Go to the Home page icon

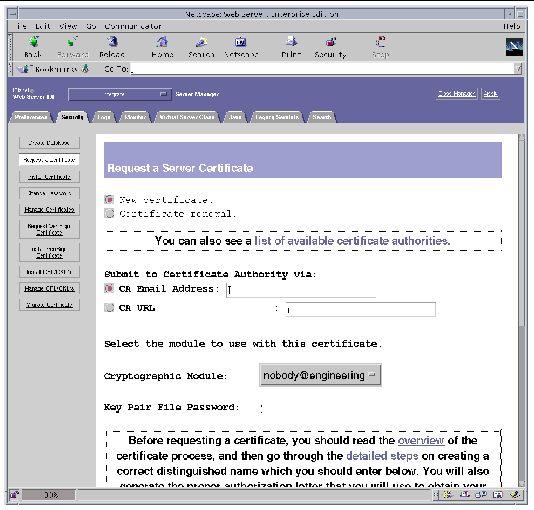(162, 46)
